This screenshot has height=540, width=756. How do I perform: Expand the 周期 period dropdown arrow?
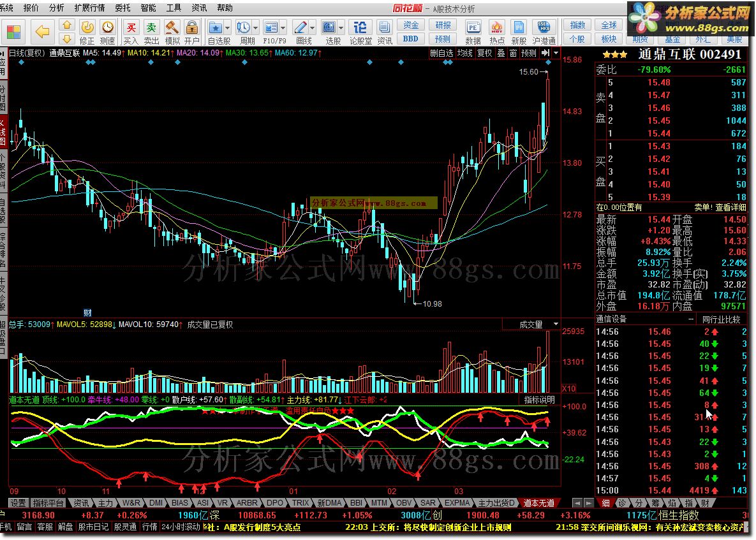click(256, 27)
